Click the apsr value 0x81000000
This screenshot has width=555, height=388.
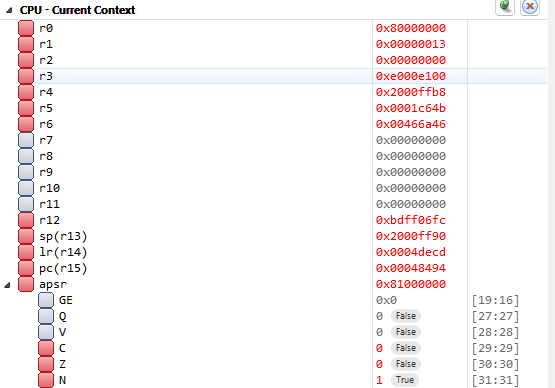(411, 284)
